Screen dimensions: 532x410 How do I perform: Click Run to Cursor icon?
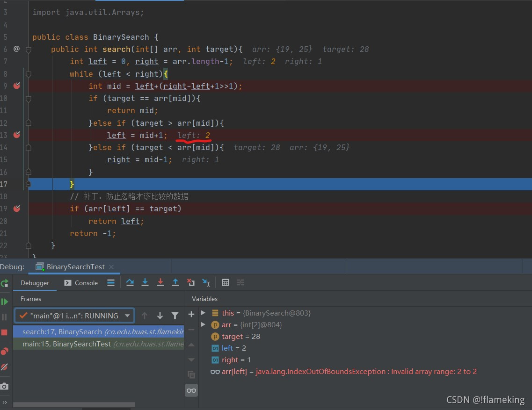[206, 282]
